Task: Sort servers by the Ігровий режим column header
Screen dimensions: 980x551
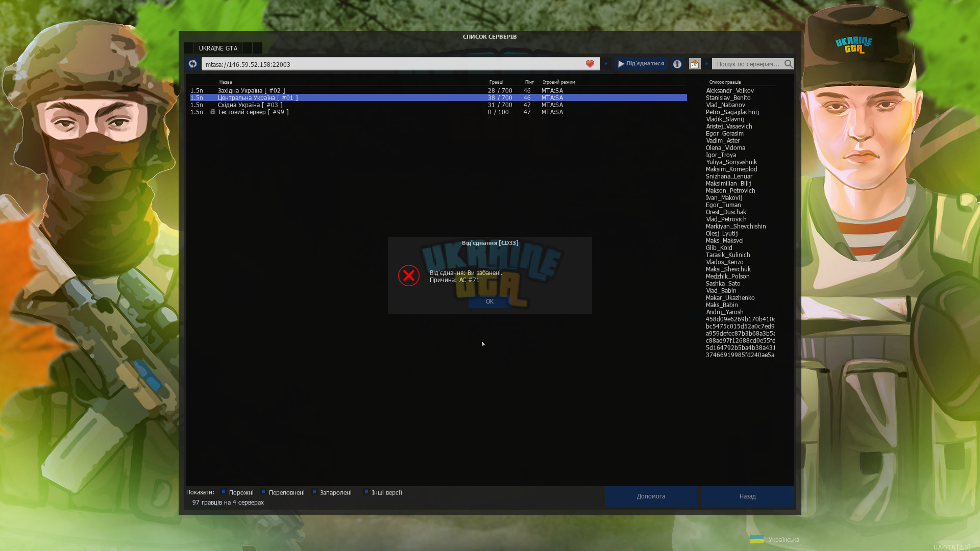Action: [559, 82]
